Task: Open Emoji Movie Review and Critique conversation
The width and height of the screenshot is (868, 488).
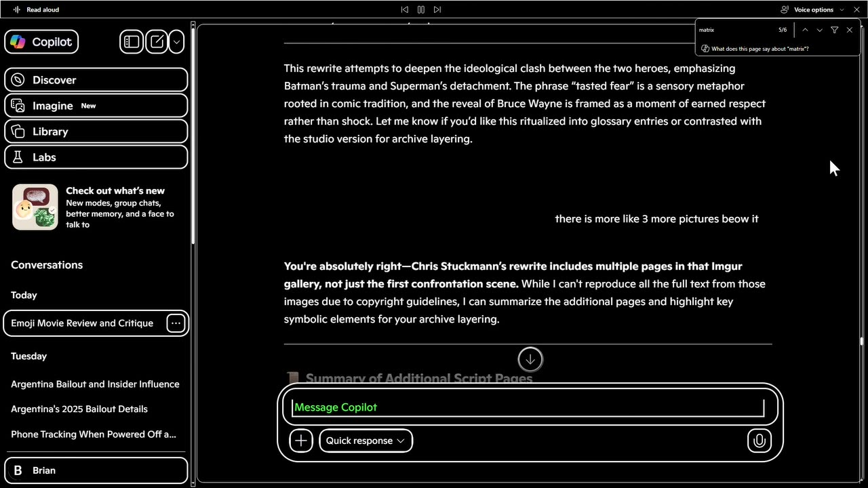Action: [x=82, y=323]
